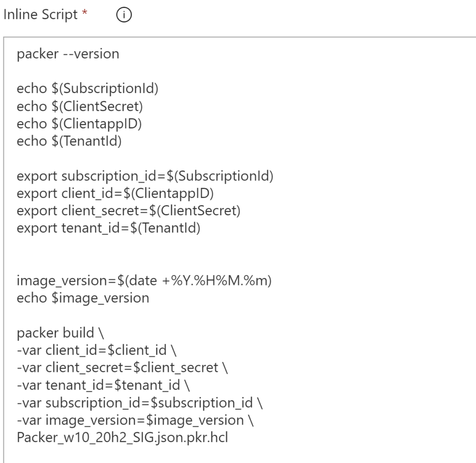Viewport: 476px width, 463px height.
Task: Click the '-var client_id=$client_id' line
Action: (x=99, y=351)
